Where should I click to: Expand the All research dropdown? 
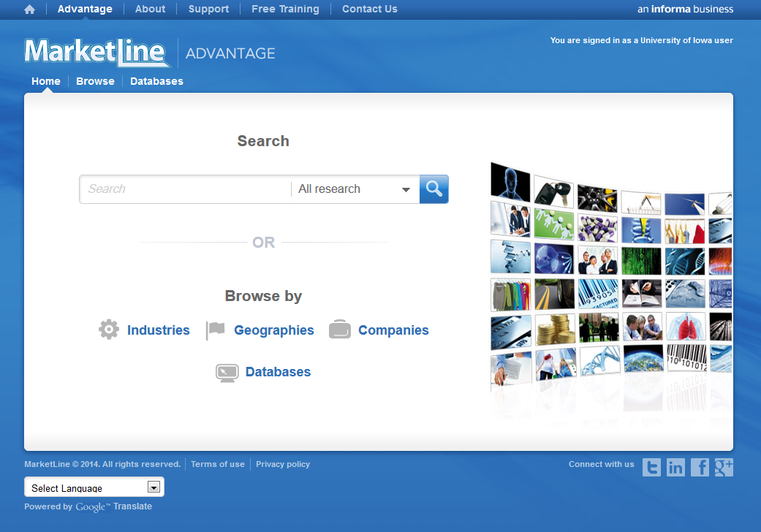coord(355,189)
